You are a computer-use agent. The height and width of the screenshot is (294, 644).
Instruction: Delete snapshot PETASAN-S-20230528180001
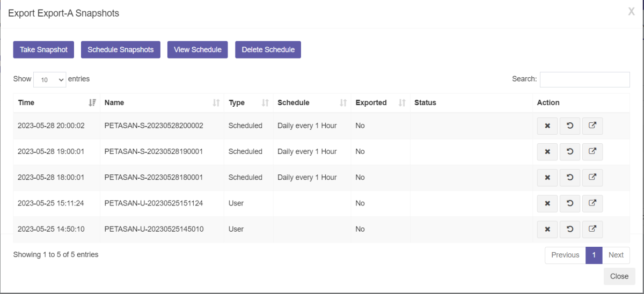tap(547, 178)
